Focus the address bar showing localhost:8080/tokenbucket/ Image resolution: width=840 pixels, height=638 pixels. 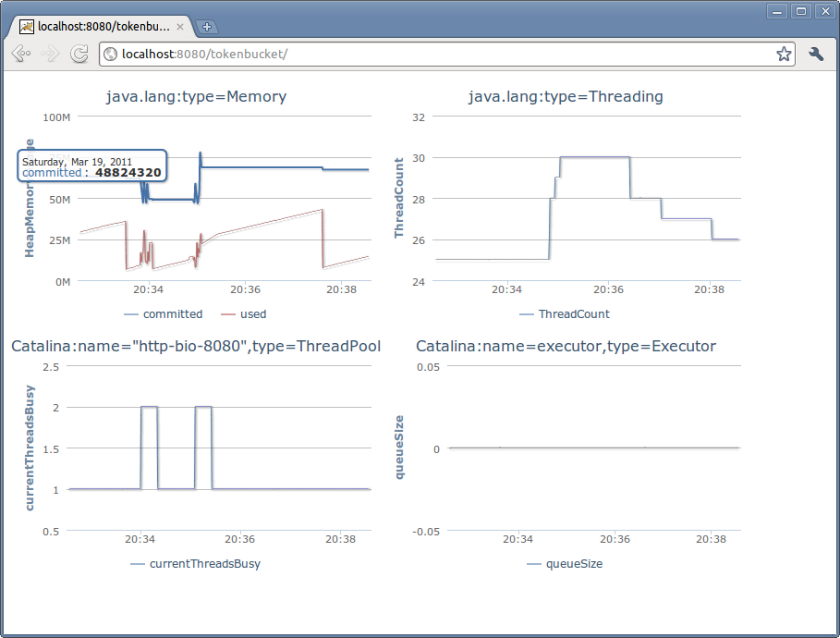(446, 55)
